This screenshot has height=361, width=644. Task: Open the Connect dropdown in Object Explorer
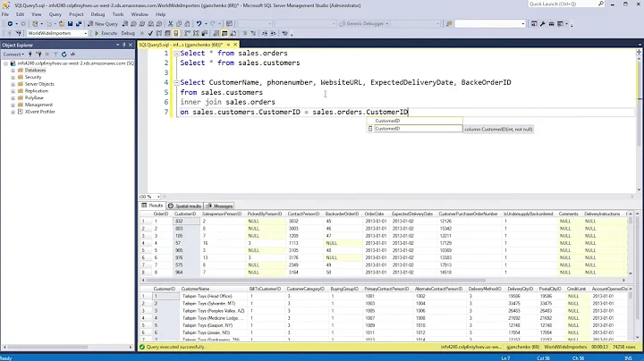click(x=13, y=55)
